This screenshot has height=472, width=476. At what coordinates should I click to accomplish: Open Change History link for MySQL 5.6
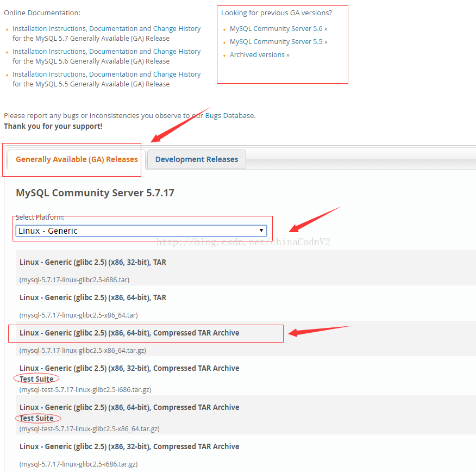pyautogui.click(x=177, y=51)
